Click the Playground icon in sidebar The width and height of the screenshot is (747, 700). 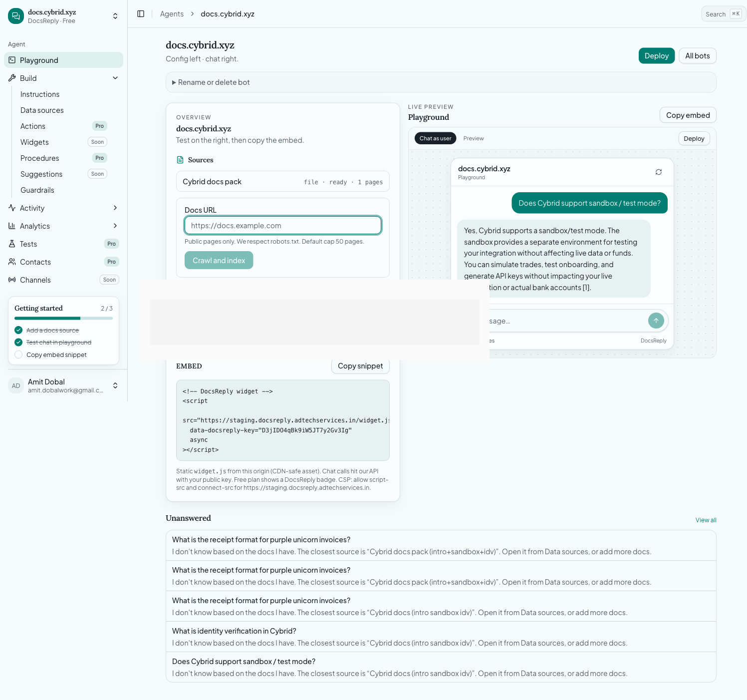coord(12,60)
